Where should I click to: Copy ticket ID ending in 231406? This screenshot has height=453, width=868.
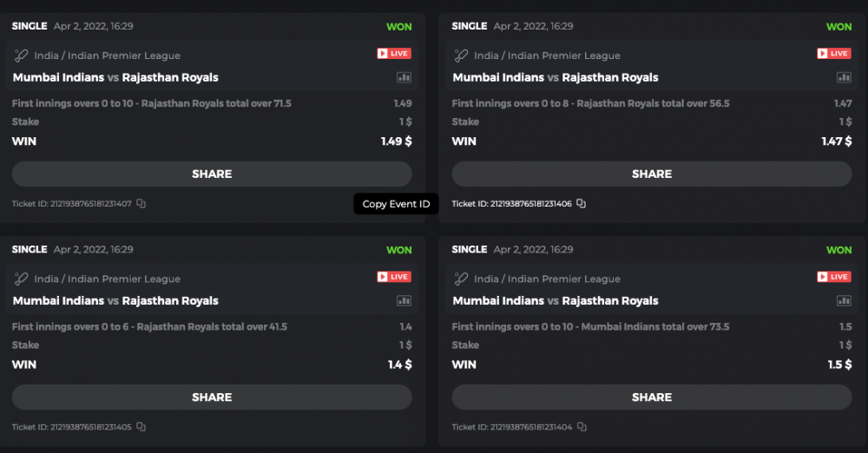(582, 204)
